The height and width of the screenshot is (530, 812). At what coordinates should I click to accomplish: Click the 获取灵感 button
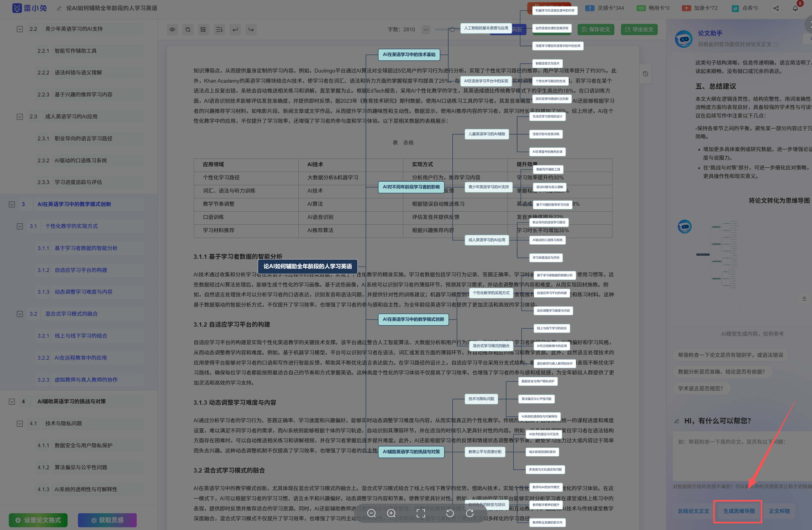pos(107,520)
